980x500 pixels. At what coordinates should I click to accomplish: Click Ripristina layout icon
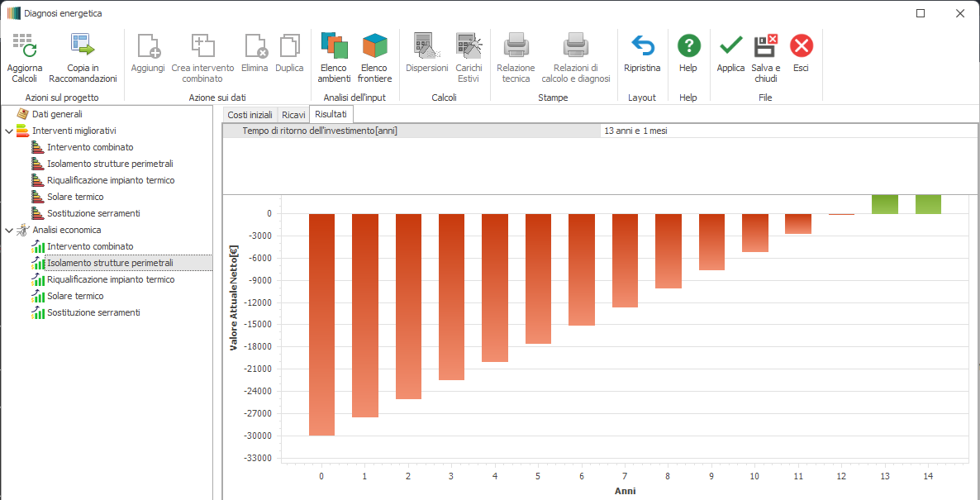pyautogui.click(x=642, y=46)
